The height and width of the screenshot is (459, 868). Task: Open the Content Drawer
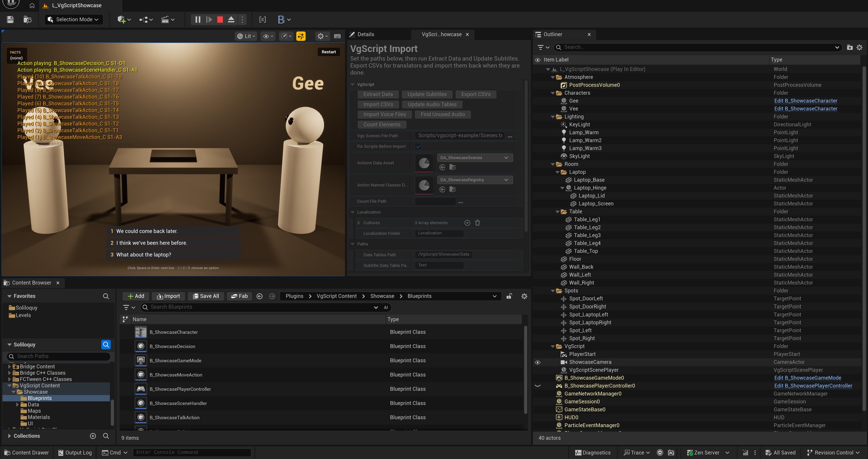[26, 453]
